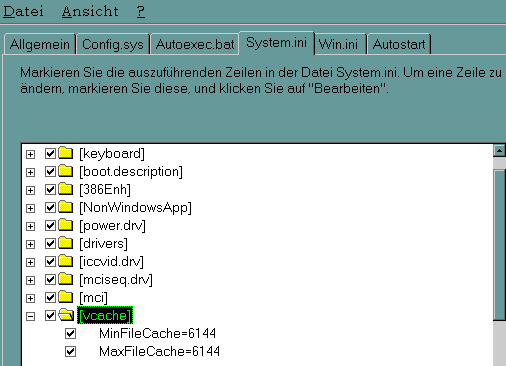Click the highlighted [vcache] label
This screenshot has width=506, height=366.
tap(105, 315)
